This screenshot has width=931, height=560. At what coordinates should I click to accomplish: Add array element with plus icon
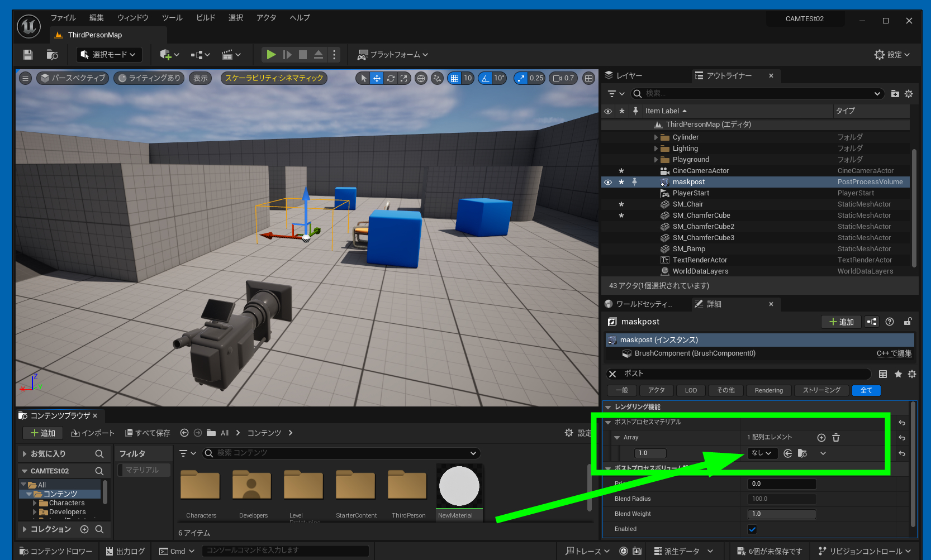821,438
